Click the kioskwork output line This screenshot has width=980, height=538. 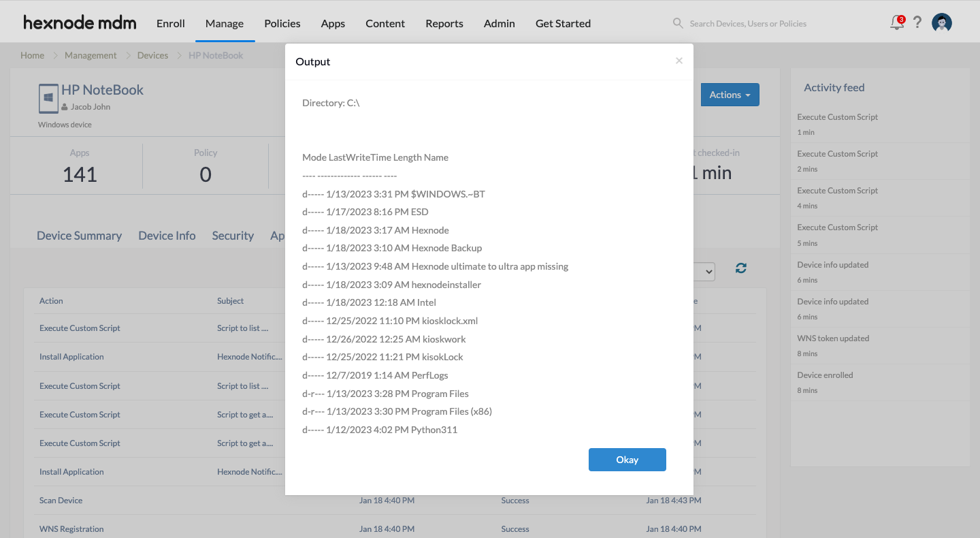tap(384, 339)
